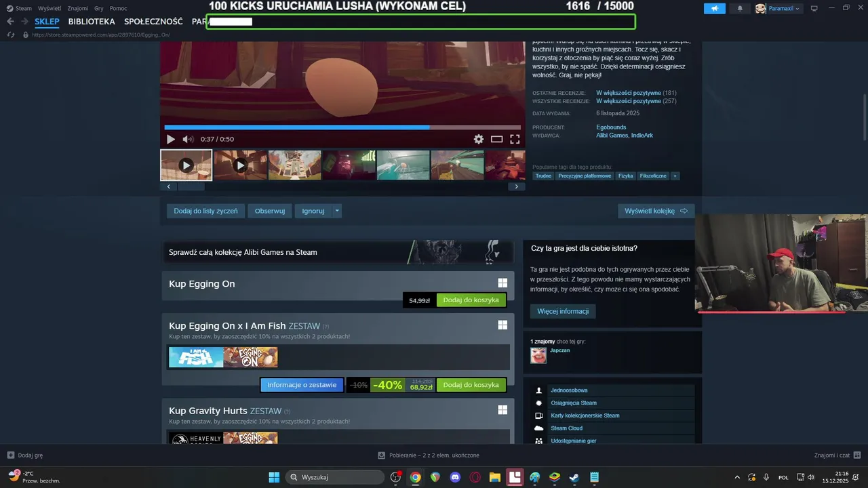Viewport: 868px width, 488px height.
Task: Open Karty kolekcjonerskie Steam link
Action: (x=585, y=415)
